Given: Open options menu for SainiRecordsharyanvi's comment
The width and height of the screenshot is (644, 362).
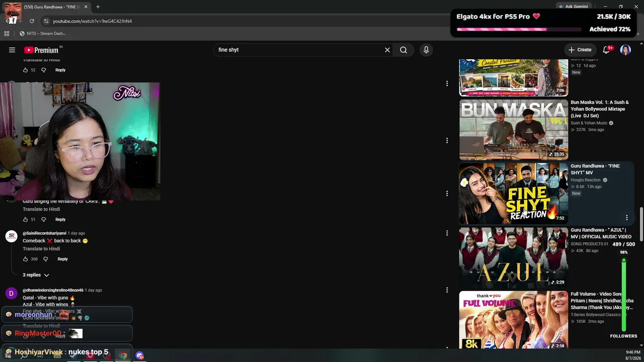Looking at the screenshot, I should tap(447, 233).
